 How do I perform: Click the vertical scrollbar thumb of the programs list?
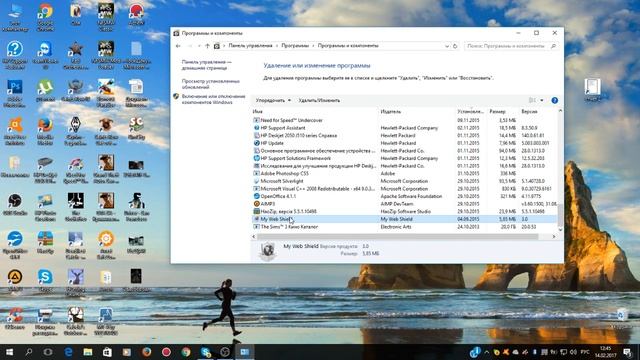[x=560, y=216]
